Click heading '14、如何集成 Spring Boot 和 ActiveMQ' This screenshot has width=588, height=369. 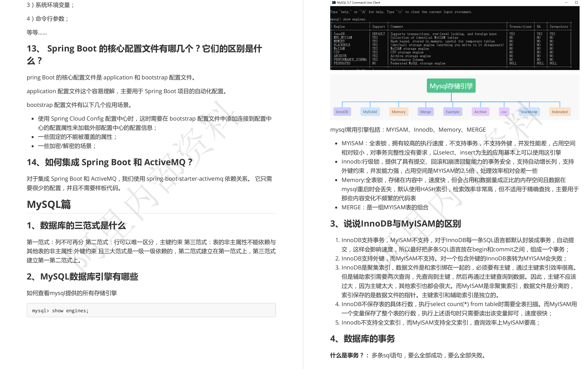(109, 162)
